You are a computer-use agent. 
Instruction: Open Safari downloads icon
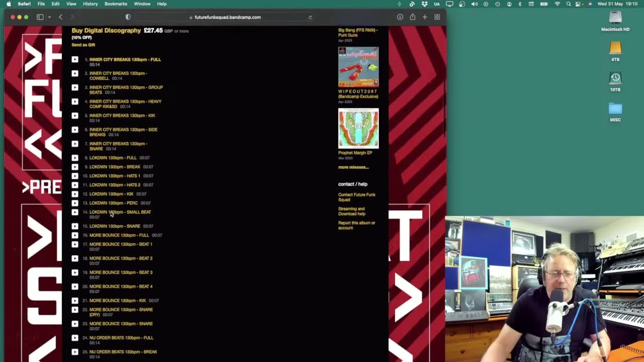coord(400,17)
